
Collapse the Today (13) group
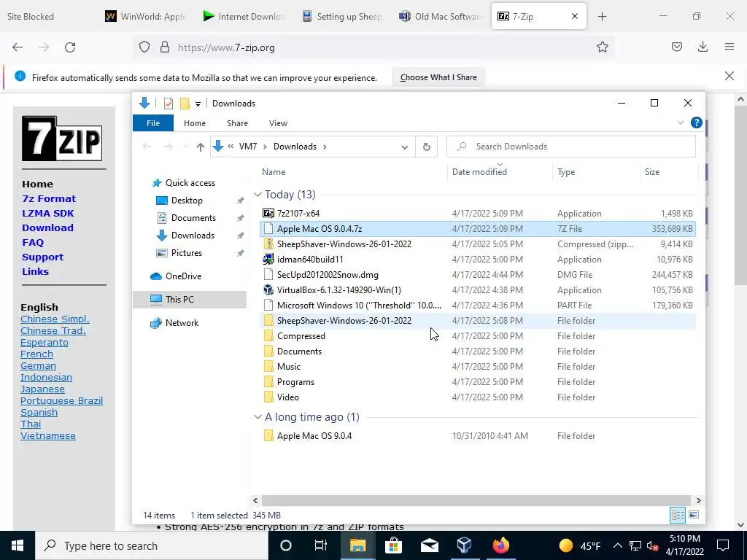click(x=258, y=194)
